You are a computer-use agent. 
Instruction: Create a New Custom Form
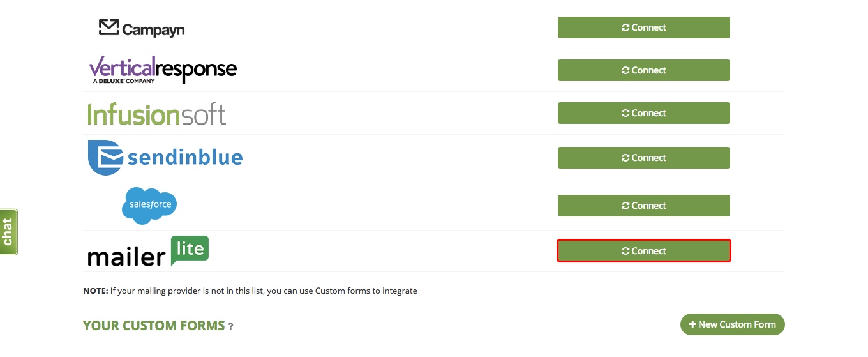(x=733, y=324)
